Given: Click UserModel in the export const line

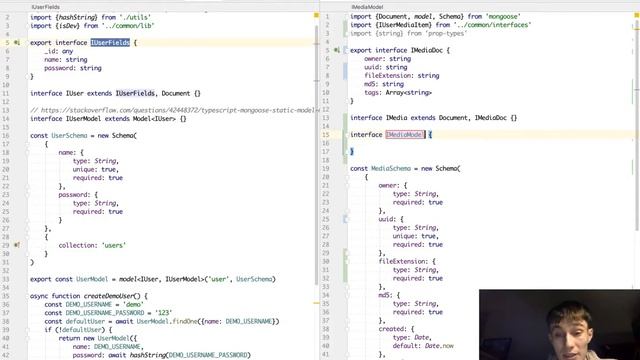Looking at the screenshot, I should (x=92, y=279).
